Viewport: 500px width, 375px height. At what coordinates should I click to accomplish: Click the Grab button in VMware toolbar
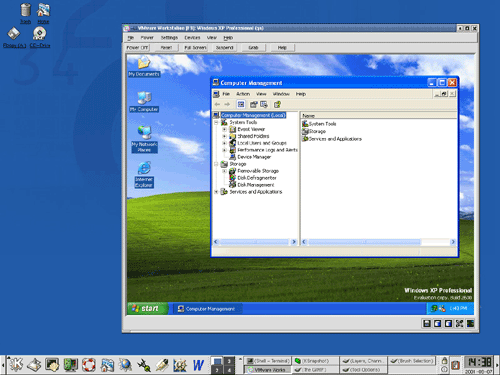253,48
